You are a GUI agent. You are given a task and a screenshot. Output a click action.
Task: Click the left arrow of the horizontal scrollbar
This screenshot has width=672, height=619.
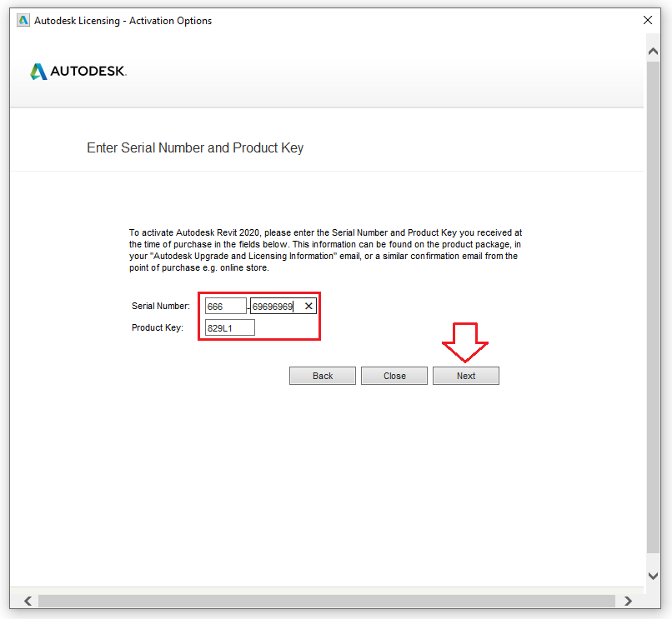[27, 600]
